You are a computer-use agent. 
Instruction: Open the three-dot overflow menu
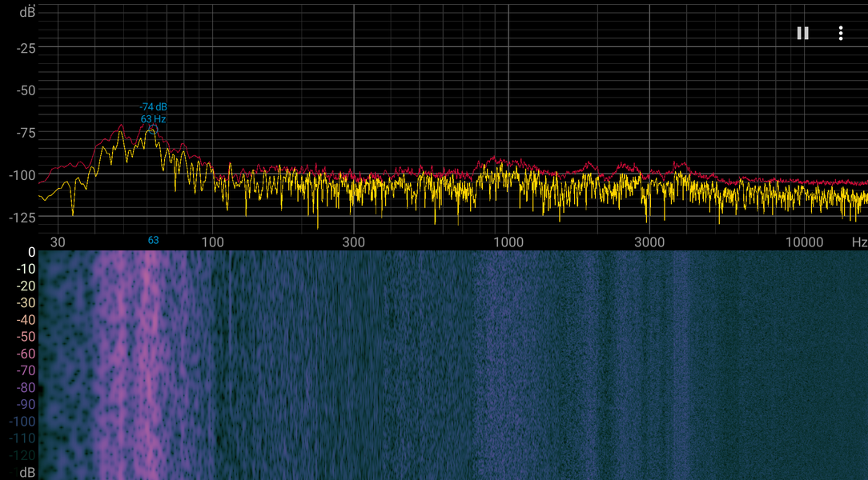pos(840,33)
